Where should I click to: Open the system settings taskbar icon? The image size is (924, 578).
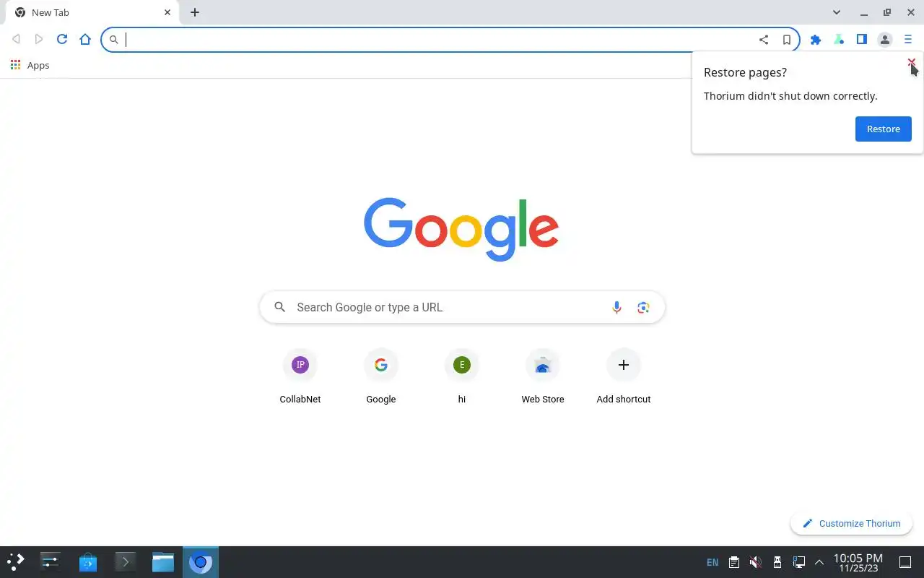tap(51, 562)
